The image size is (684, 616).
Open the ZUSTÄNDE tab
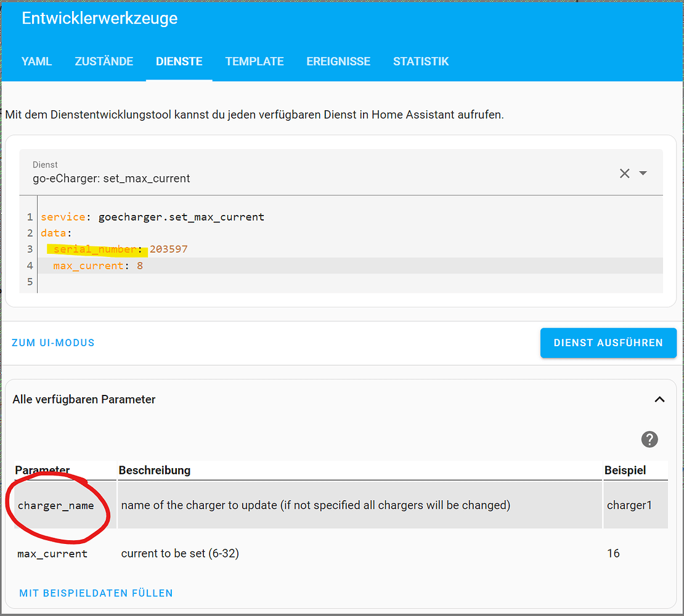pos(104,61)
